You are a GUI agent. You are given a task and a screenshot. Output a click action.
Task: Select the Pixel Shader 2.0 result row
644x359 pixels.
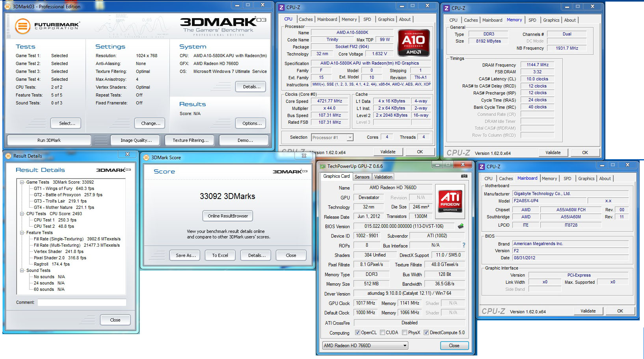(x=60, y=258)
